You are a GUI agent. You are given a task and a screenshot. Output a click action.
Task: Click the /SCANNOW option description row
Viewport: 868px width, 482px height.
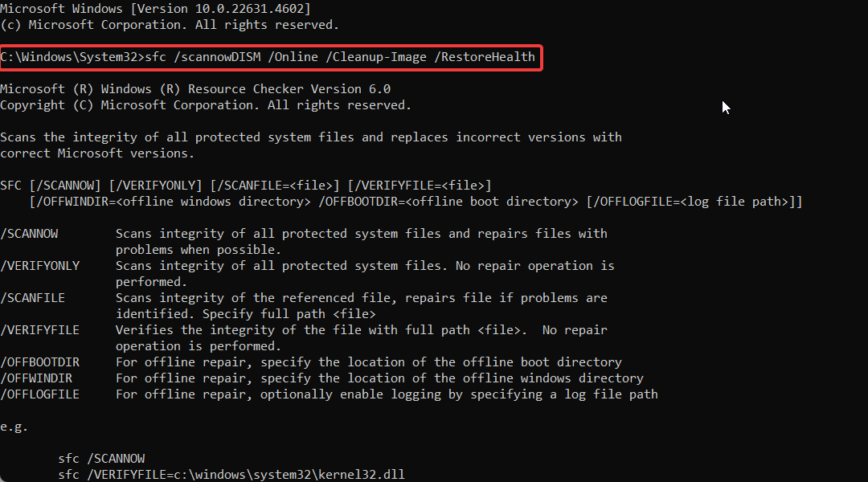304,241
